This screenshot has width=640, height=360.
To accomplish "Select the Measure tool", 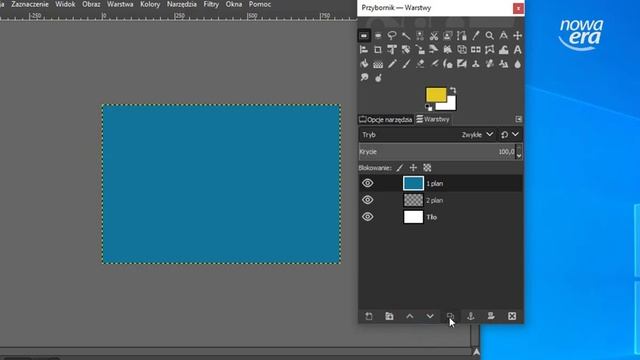I will [504, 36].
